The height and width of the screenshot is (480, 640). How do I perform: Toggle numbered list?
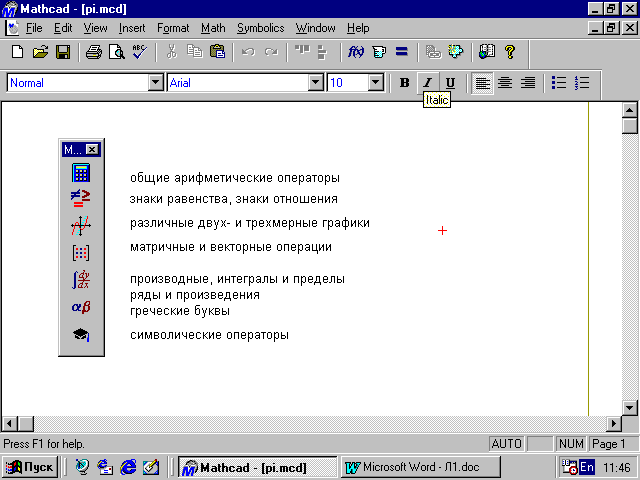pyautogui.click(x=582, y=83)
